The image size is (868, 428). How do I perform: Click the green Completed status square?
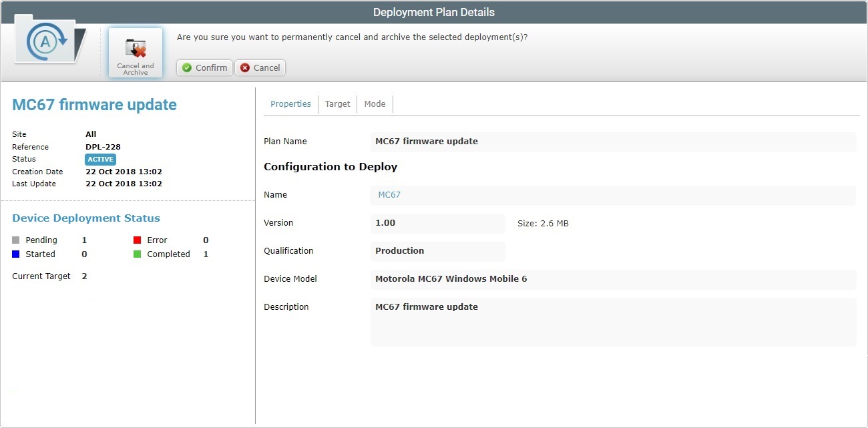[x=138, y=254]
